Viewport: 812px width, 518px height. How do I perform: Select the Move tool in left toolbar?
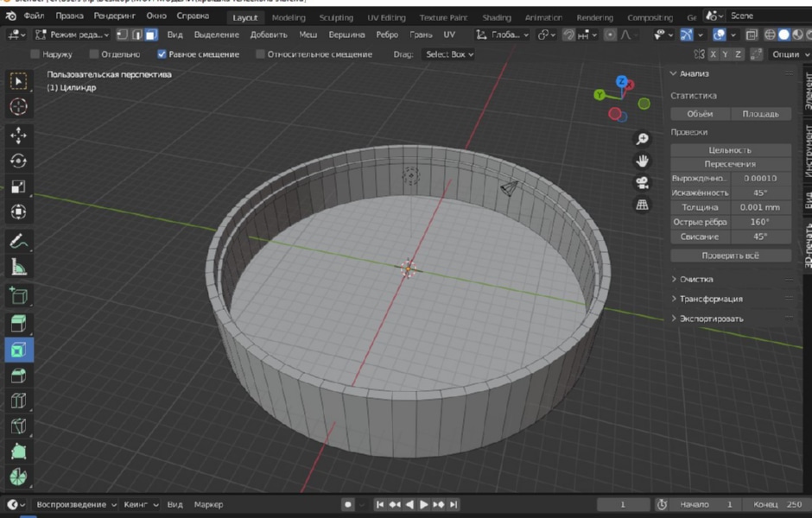point(19,135)
